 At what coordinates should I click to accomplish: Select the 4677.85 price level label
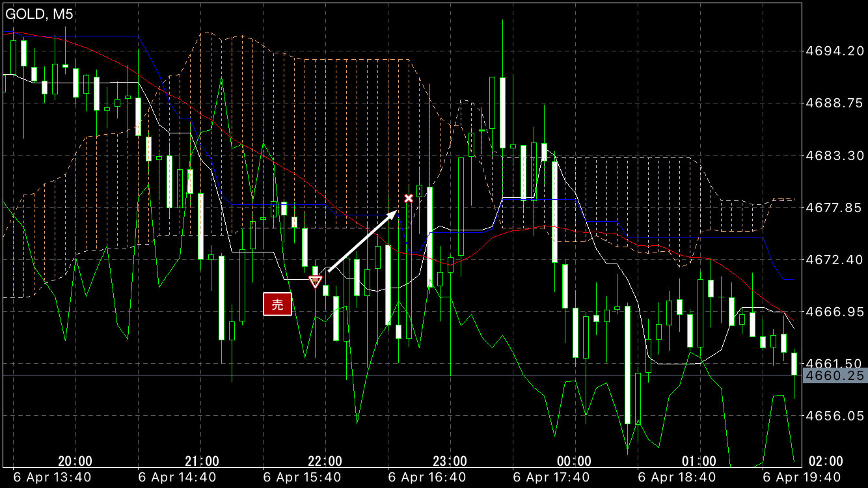pos(834,208)
